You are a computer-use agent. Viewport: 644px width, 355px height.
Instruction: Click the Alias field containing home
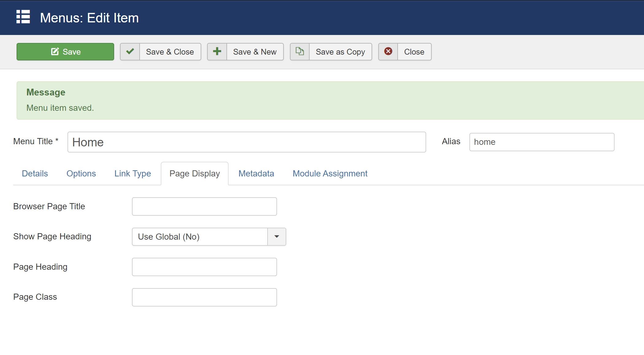tap(541, 142)
